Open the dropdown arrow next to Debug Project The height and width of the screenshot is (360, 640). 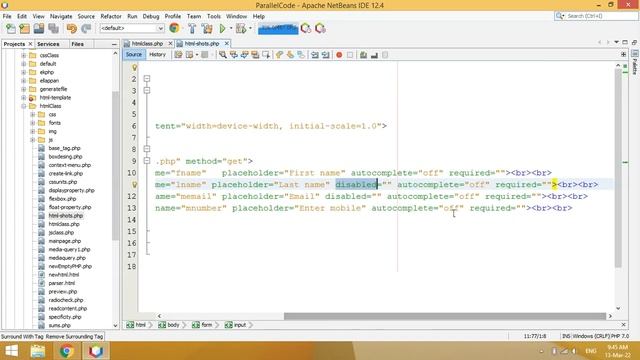[250, 29]
